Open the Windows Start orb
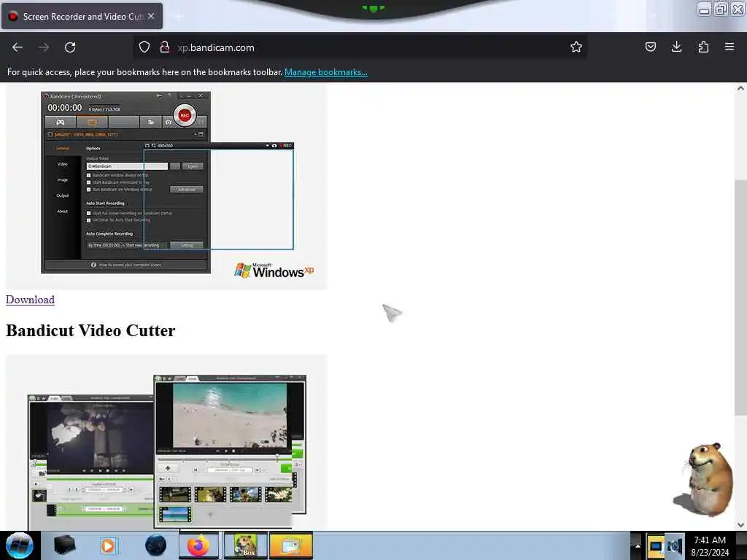The height and width of the screenshot is (560, 747). (x=20, y=545)
